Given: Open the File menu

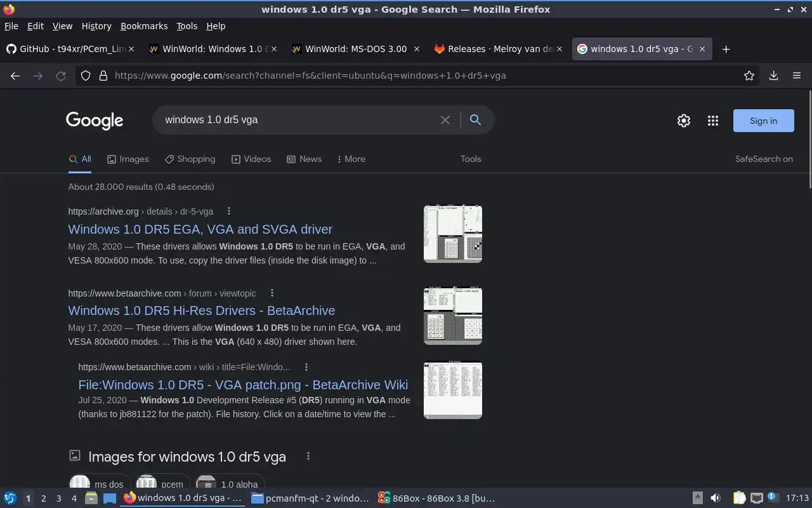Looking at the screenshot, I should (11, 26).
